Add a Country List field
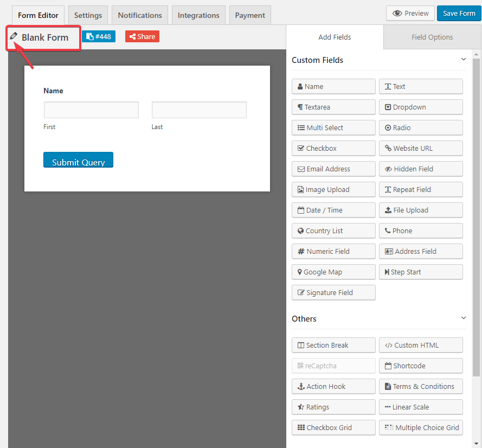This screenshot has width=482, height=448. pos(333,231)
